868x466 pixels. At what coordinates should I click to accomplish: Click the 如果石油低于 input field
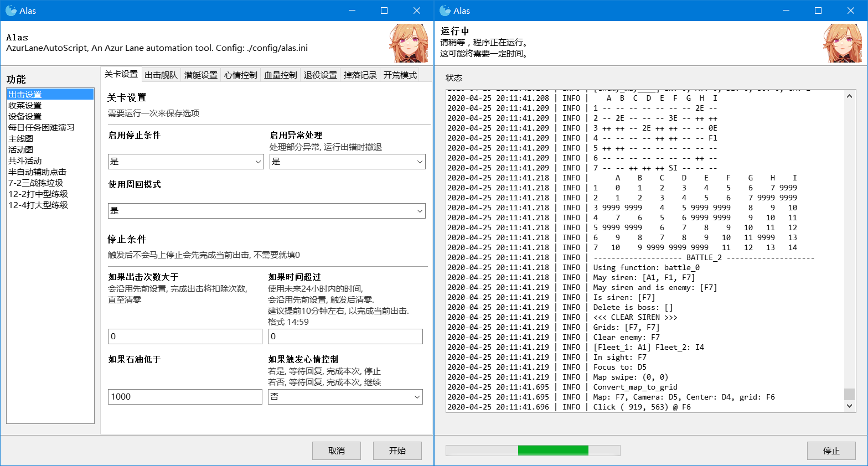pos(185,397)
